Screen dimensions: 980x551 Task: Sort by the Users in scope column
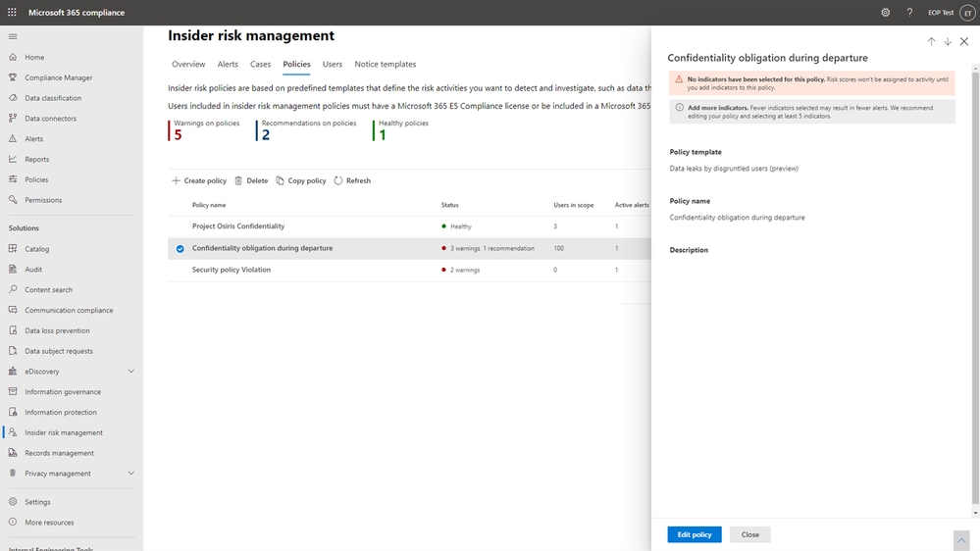click(x=573, y=205)
